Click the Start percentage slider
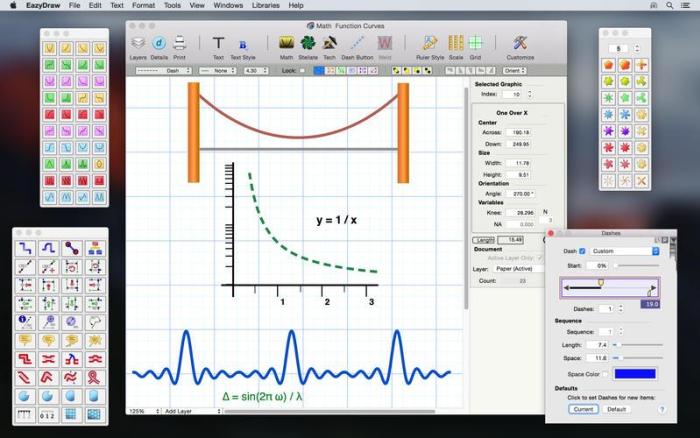The height and width of the screenshot is (438, 700). (636, 266)
